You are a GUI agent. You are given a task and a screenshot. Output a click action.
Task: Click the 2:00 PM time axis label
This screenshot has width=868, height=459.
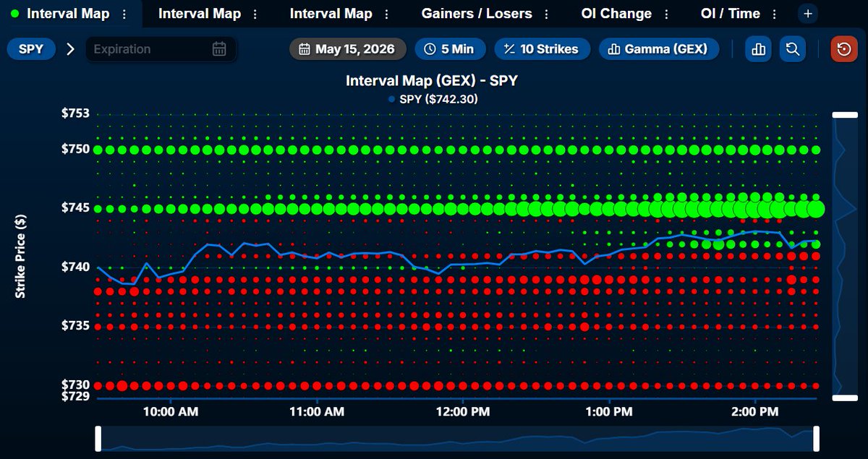point(755,412)
